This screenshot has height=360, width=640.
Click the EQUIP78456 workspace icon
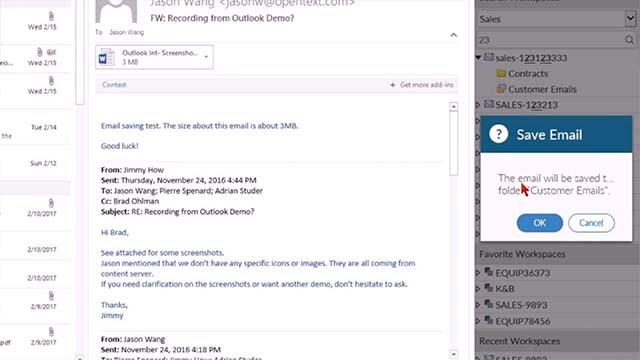coord(489,320)
